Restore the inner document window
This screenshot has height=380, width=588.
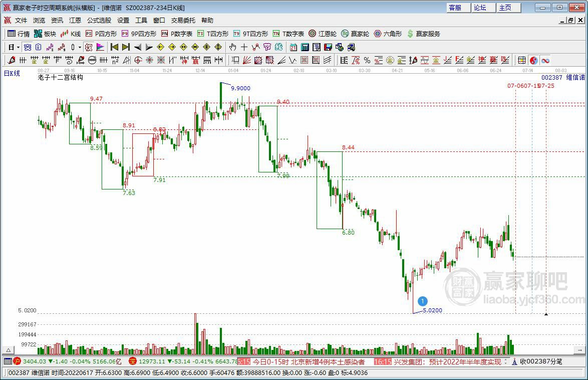pyautogui.click(x=570, y=20)
